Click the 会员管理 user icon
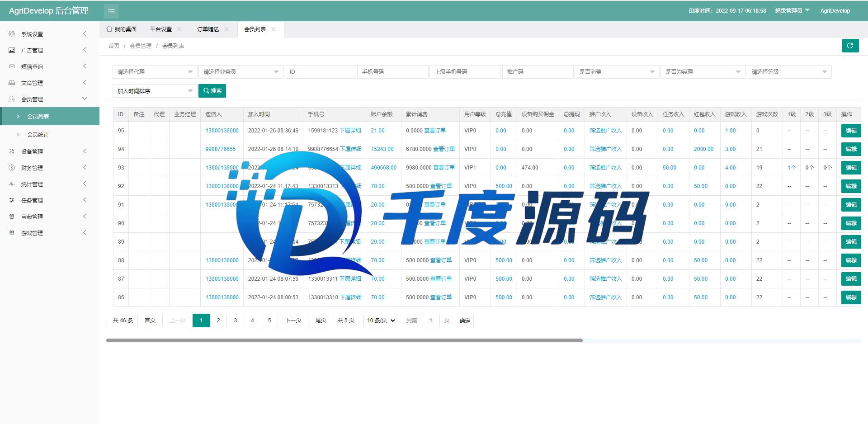The width and height of the screenshot is (868, 424). pos(12,99)
